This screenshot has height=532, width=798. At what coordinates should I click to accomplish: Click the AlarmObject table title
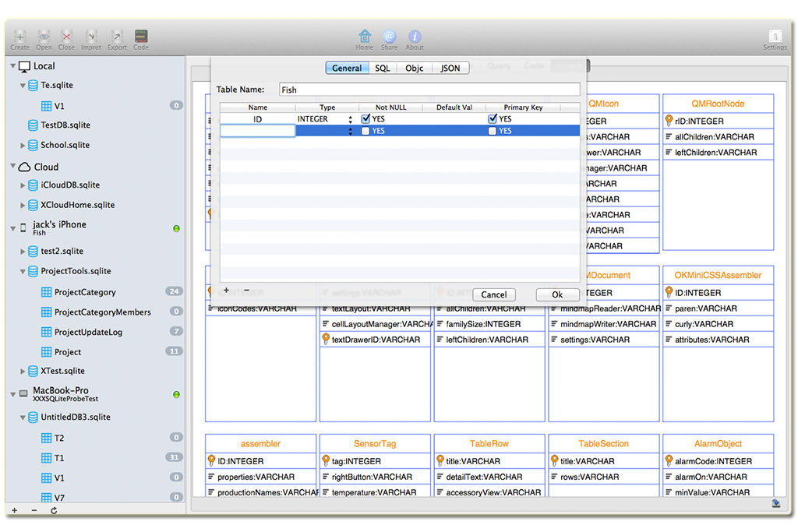[x=718, y=443]
